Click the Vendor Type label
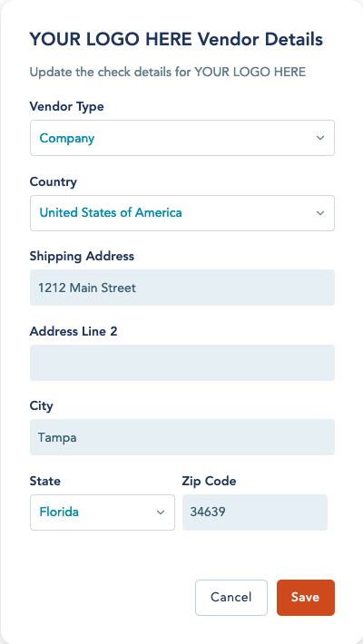This screenshot has width=363, height=644. [66, 107]
